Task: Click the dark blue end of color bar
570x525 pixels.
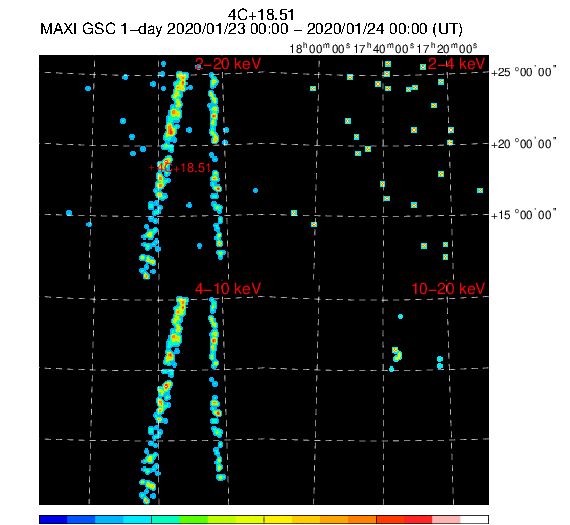Action: click(x=53, y=519)
